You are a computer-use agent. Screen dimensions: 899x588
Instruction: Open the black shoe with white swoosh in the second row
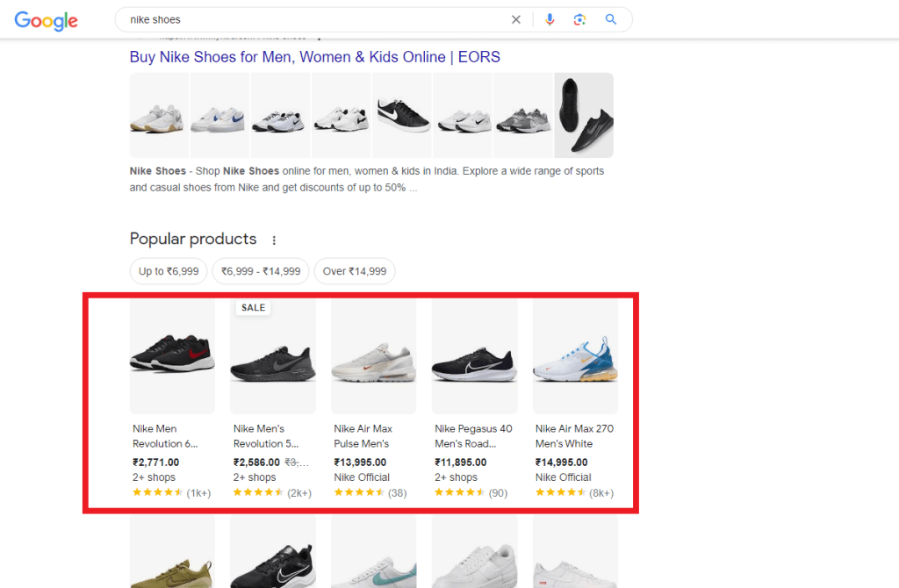(x=273, y=551)
